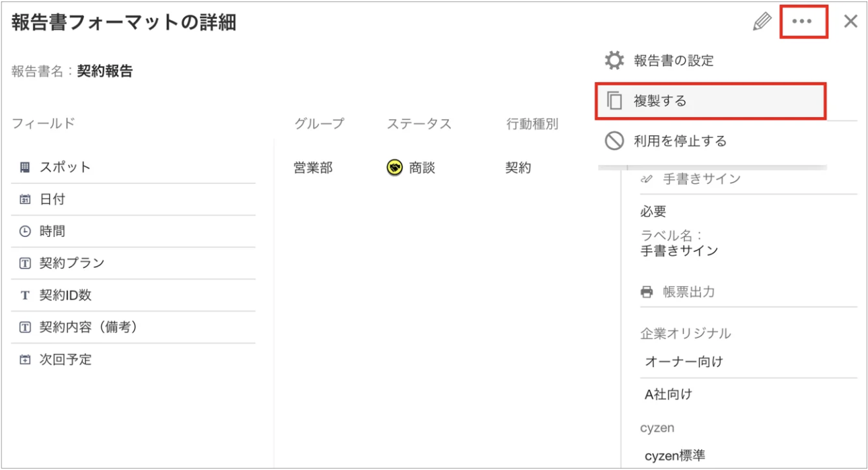Click the 行動種別 column header
This screenshot has width=868, height=470.
click(x=532, y=124)
